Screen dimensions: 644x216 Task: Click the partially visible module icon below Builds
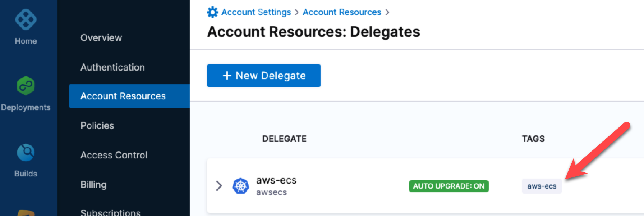(26, 212)
